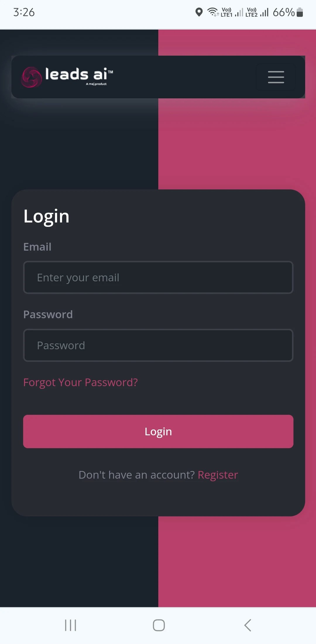Tap the location pin status icon
Image resolution: width=316 pixels, height=644 pixels.
199,12
